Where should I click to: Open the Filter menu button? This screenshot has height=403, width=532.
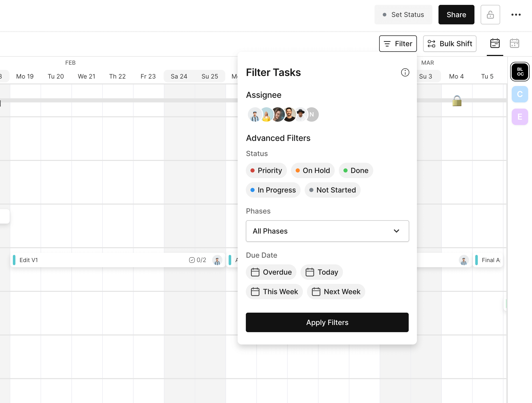click(x=398, y=44)
